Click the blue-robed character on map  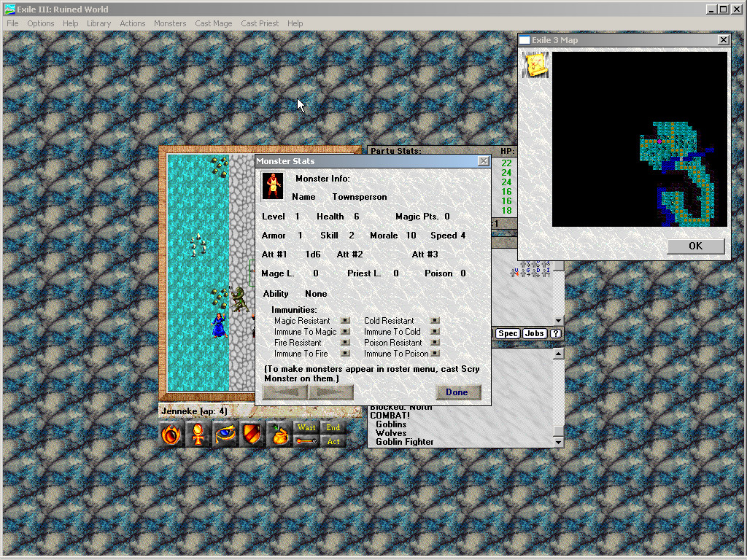(x=219, y=324)
